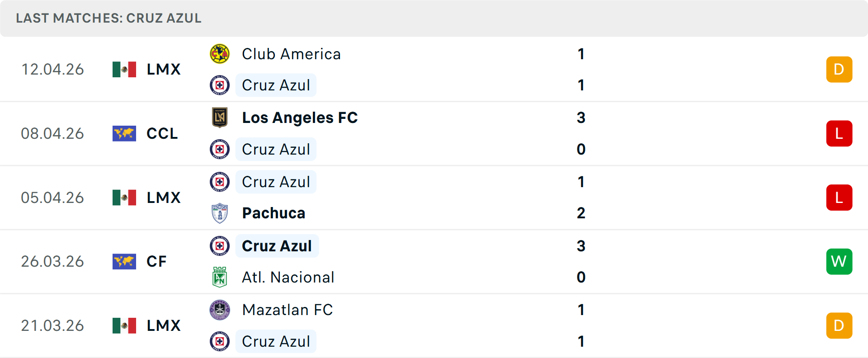Select the Cruz Azul crest beside Club America
This screenshot has height=358, width=868.
coord(220,85)
